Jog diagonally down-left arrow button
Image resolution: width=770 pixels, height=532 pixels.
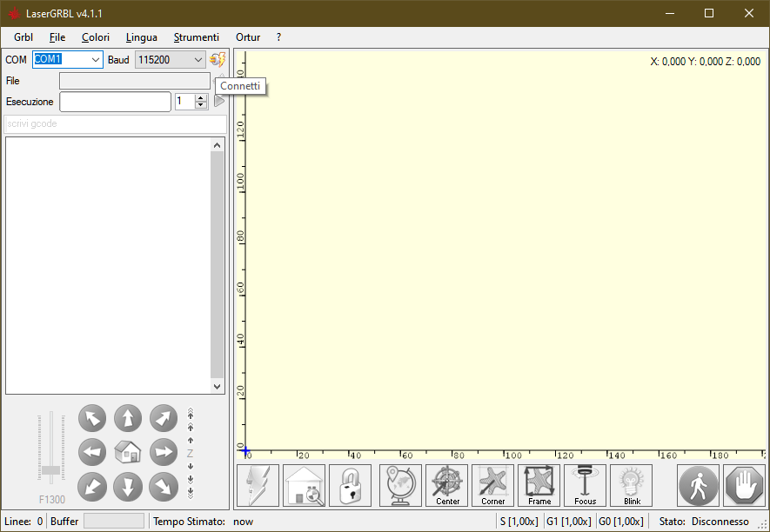92,486
